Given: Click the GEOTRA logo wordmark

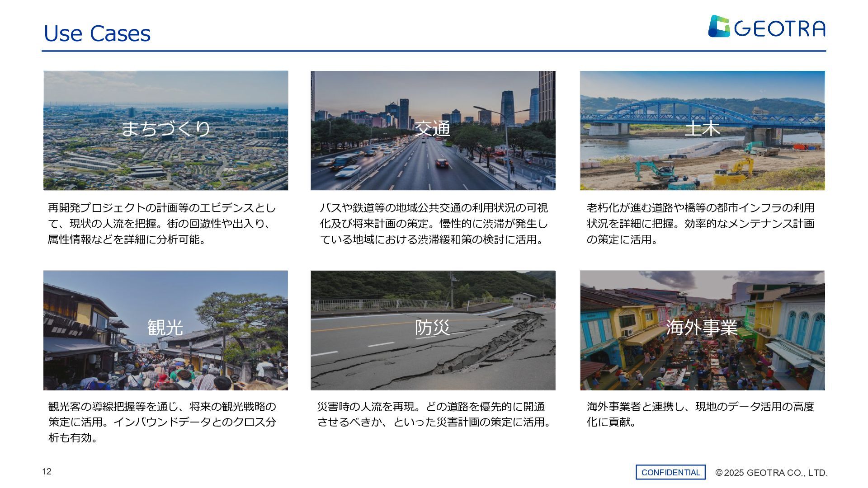Looking at the screenshot, I should (x=779, y=28).
